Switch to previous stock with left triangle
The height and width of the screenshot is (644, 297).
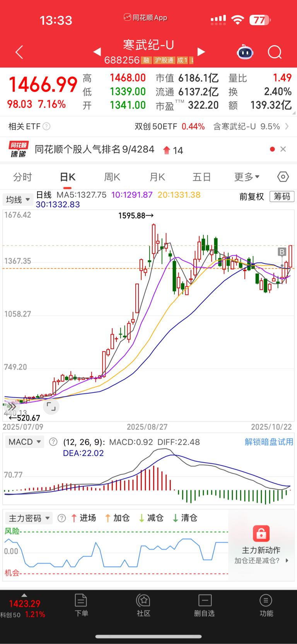(97, 51)
